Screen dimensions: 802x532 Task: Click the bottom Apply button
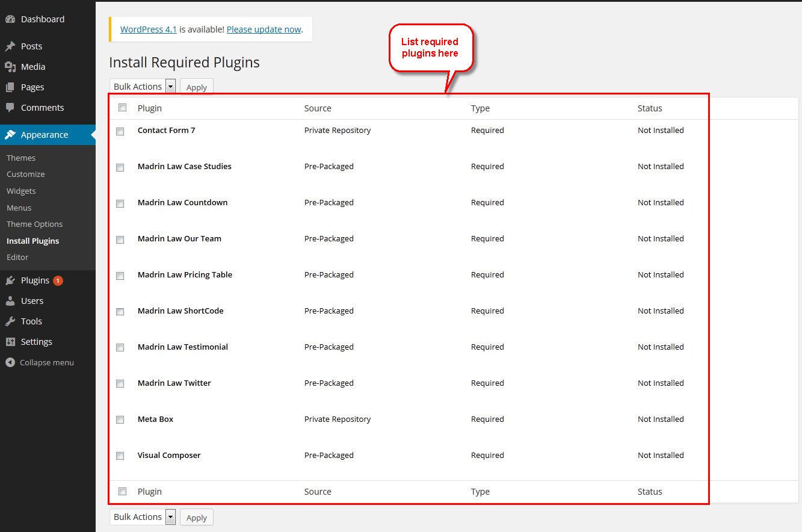(197, 518)
